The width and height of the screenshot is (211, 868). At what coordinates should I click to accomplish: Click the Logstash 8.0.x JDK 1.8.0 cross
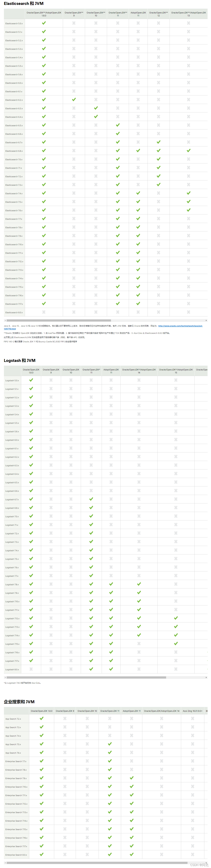coord(31,669)
